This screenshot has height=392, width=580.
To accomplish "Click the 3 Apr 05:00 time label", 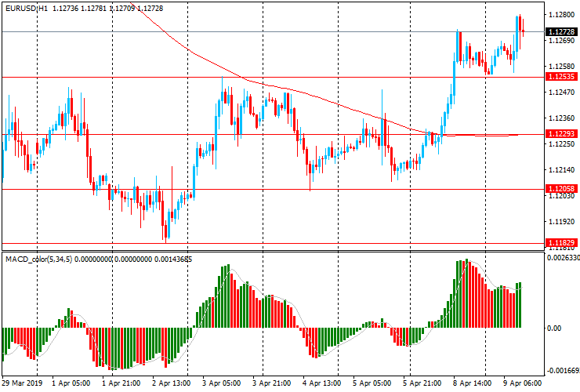I will point(222,383).
